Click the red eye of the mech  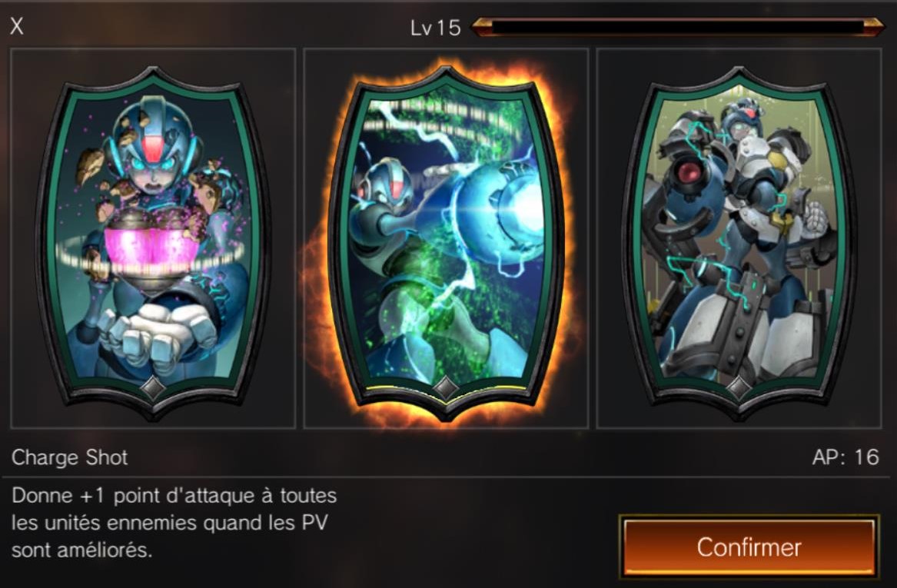[x=690, y=171]
